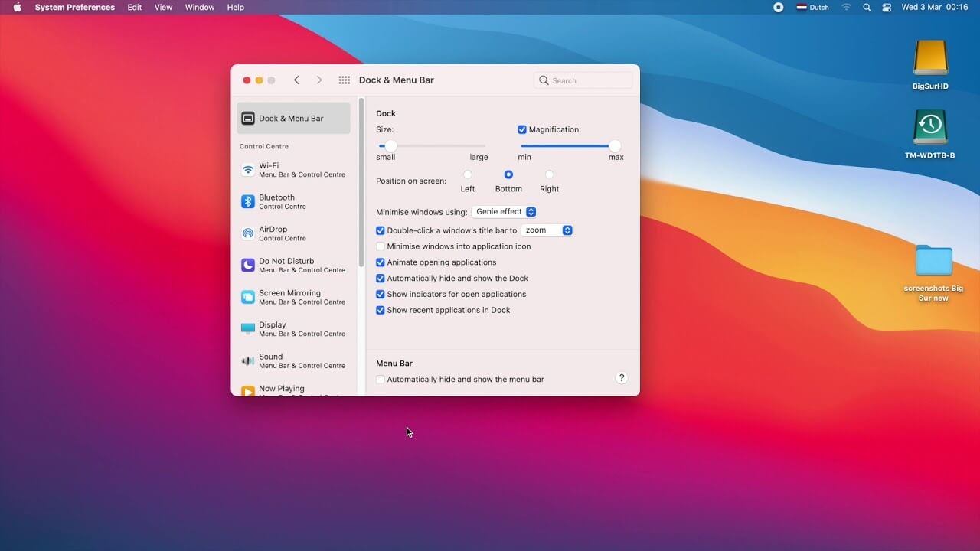Click the 'small' label under Size slider

coord(386,157)
